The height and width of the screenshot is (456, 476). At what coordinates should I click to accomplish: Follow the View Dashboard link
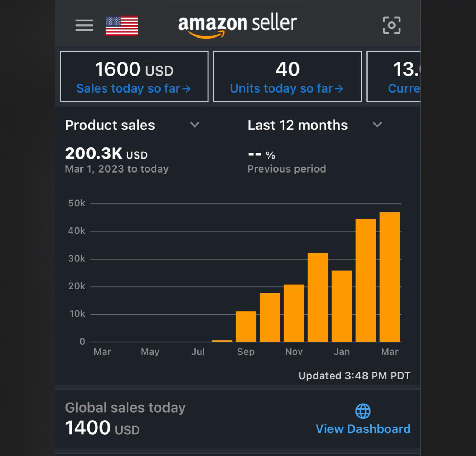point(363,429)
